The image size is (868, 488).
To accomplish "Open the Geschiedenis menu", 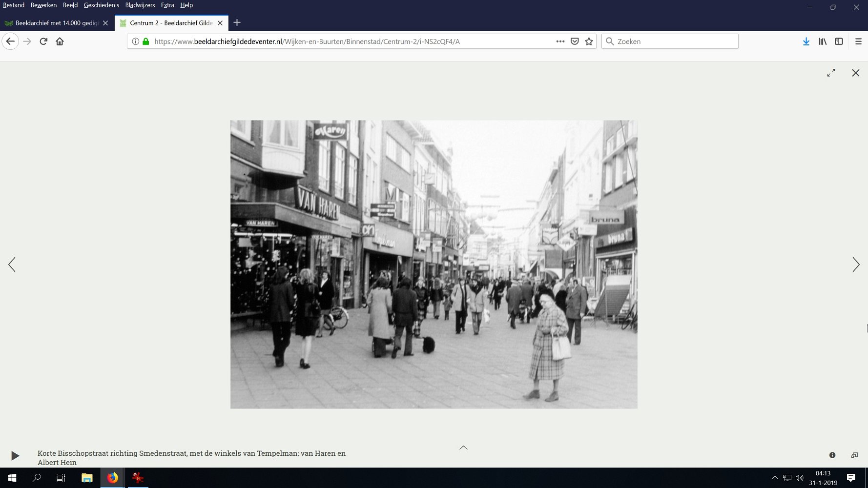I will coord(101,5).
